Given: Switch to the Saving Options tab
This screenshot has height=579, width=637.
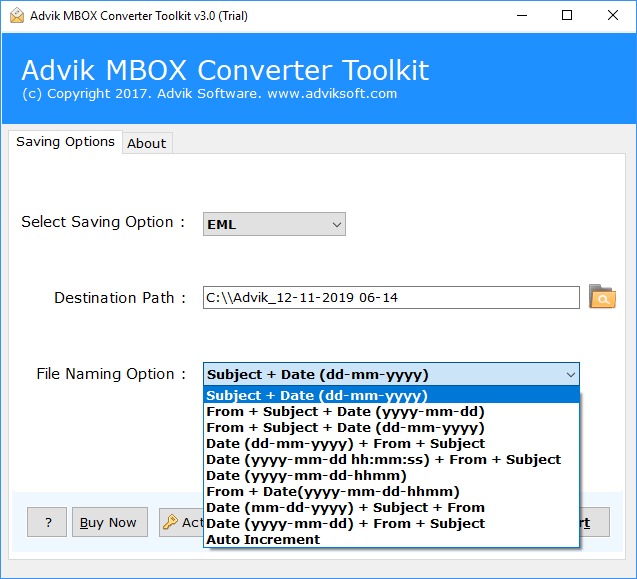Looking at the screenshot, I should [x=65, y=141].
